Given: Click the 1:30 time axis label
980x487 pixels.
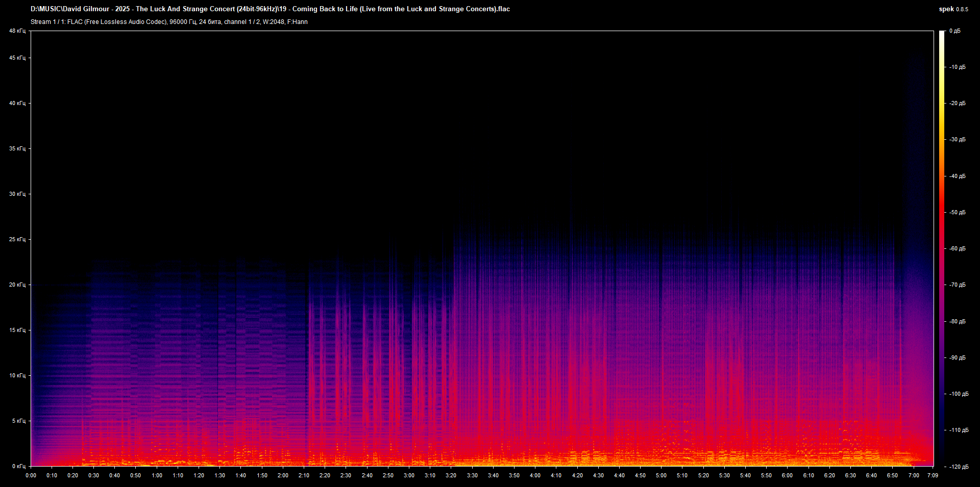Looking at the screenshot, I should [219, 475].
